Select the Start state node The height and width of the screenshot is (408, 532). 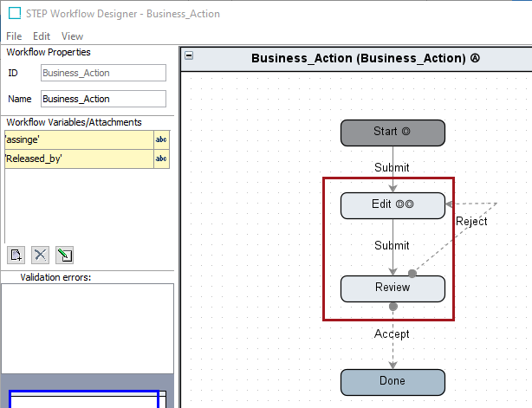[x=393, y=133]
